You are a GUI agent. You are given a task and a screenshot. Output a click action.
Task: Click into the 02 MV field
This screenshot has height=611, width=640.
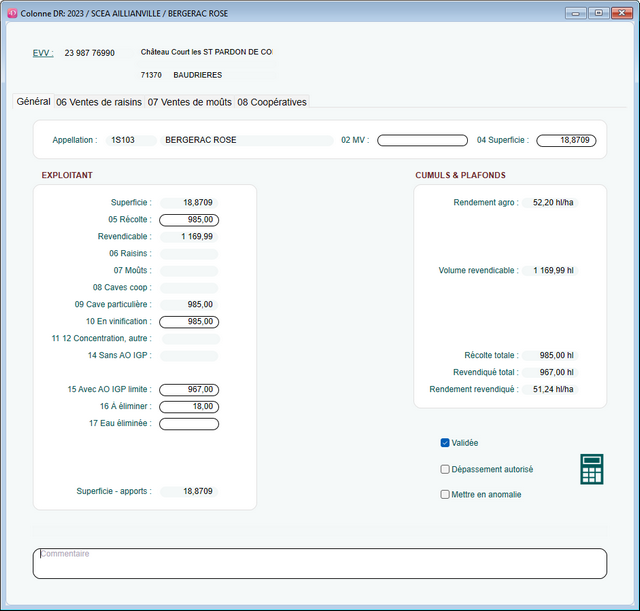(x=422, y=141)
